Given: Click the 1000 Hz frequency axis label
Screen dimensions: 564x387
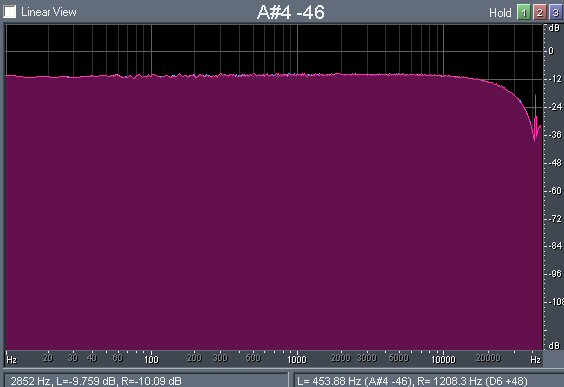Looking at the screenshot, I should pos(297,359).
